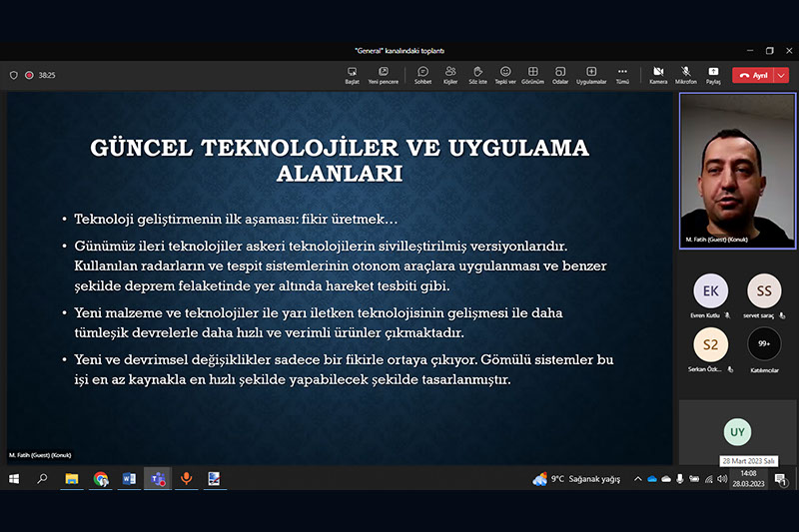This screenshot has height=532, width=799.
Task: Click the recording indicator beside the timer
Action: [x=30, y=75]
